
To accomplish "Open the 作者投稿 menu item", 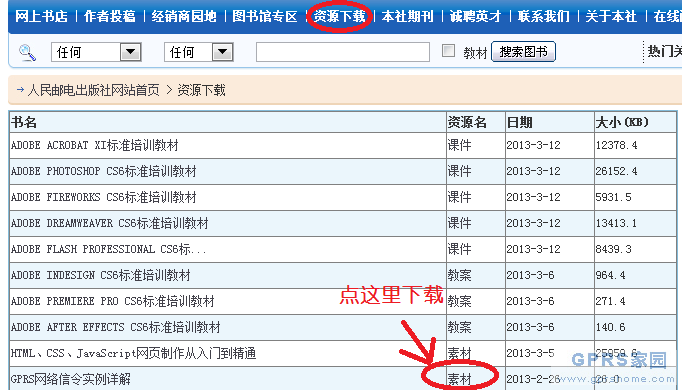I will 110,17.
